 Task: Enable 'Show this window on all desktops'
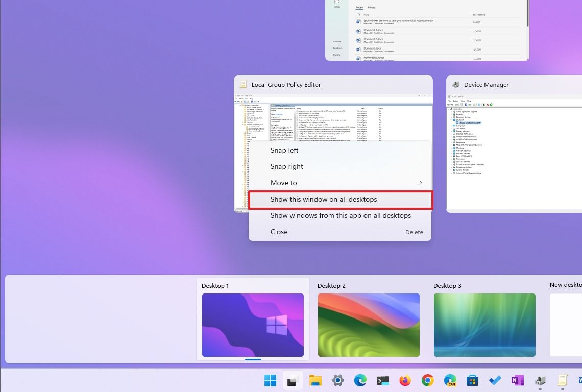point(324,199)
